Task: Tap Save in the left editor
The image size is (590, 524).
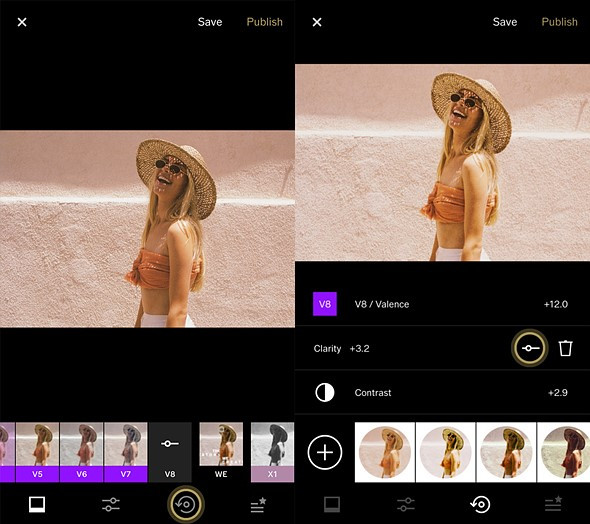Action: 210,22
